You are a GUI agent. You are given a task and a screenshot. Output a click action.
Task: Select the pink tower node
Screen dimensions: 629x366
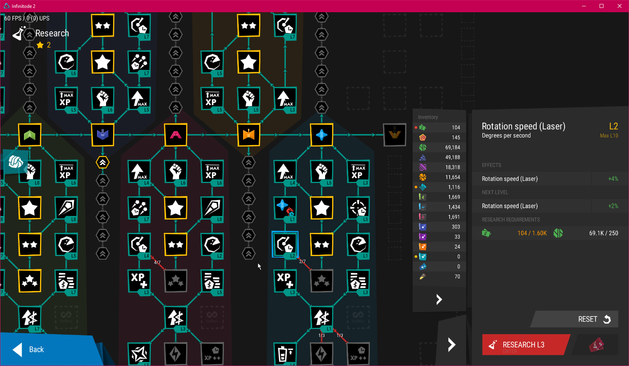[175, 135]
